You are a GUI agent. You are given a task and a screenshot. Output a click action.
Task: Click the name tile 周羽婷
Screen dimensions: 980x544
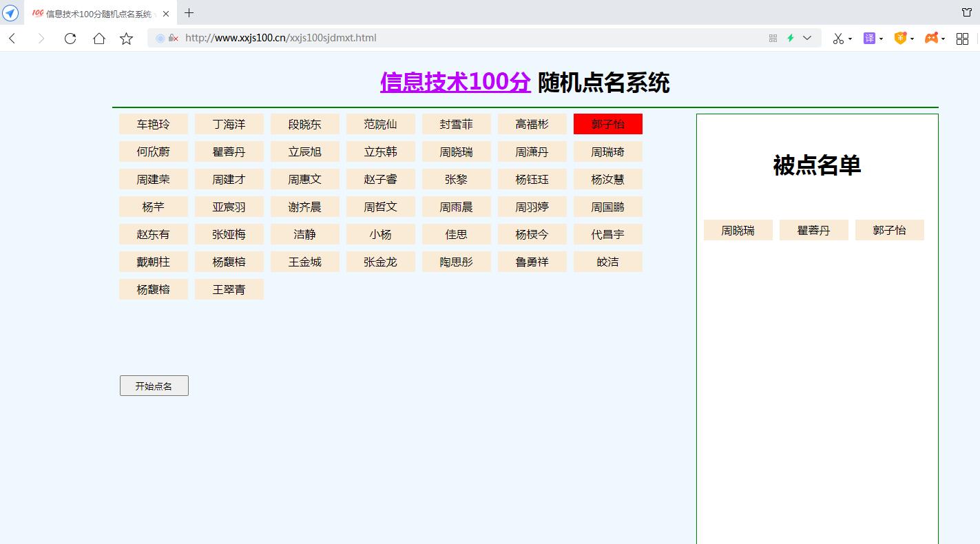(532, 207)
